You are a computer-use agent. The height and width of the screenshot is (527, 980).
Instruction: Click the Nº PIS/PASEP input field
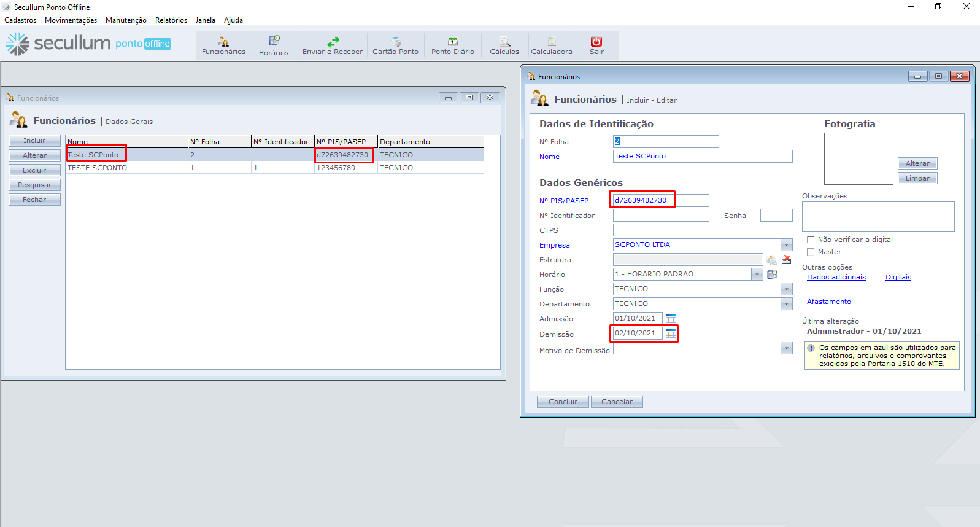click(x=661, y=200)
